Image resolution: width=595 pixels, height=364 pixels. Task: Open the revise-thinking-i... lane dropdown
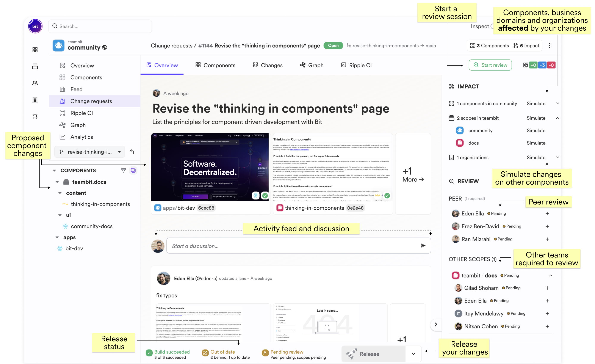tap(90, 152)
